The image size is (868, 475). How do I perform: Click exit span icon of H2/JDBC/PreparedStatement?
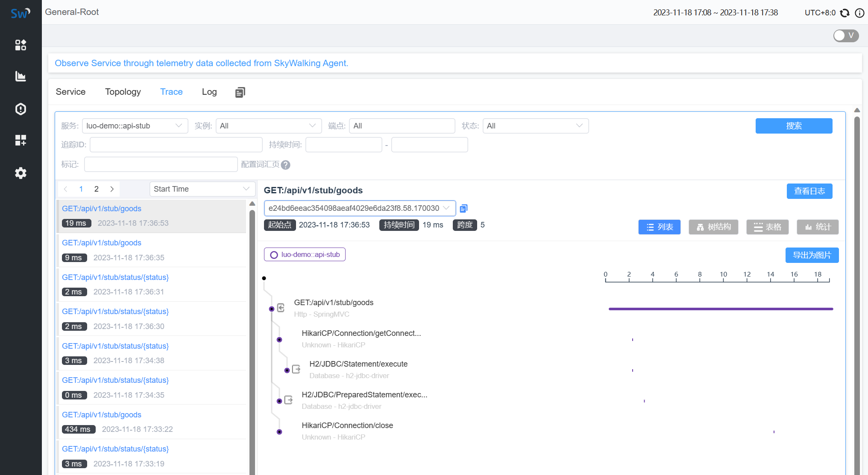288,400
